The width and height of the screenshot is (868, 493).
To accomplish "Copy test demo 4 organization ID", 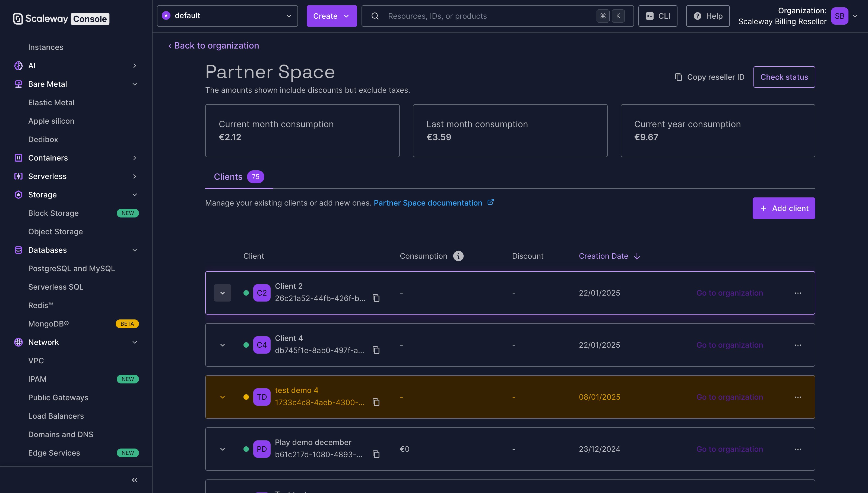I will [376, 402].
